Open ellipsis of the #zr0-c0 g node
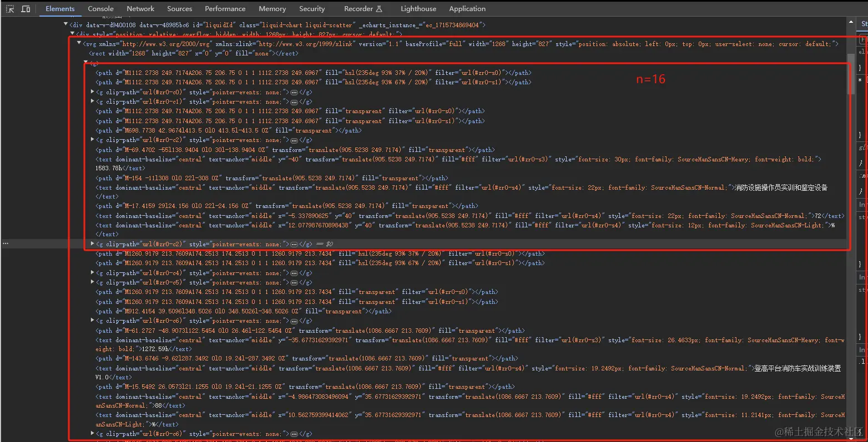868x442 pixels. 294,92
